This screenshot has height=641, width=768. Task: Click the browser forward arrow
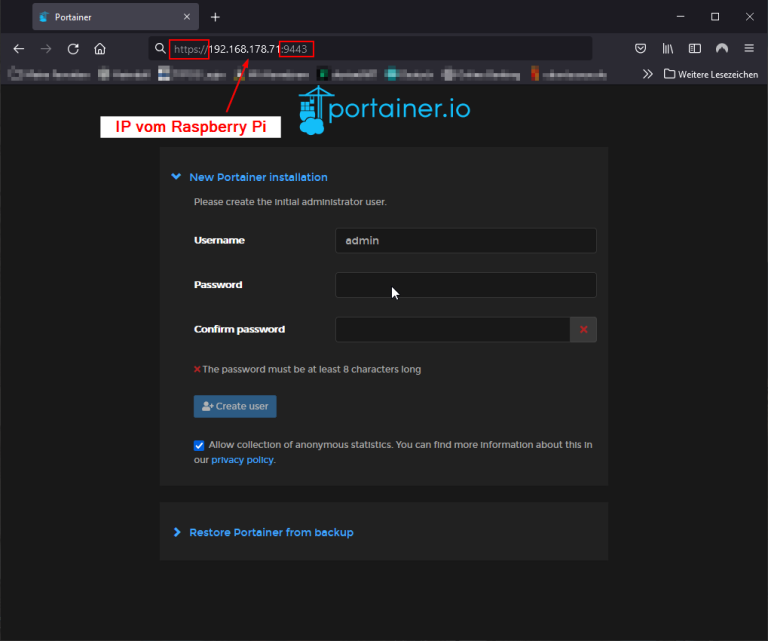46,49
